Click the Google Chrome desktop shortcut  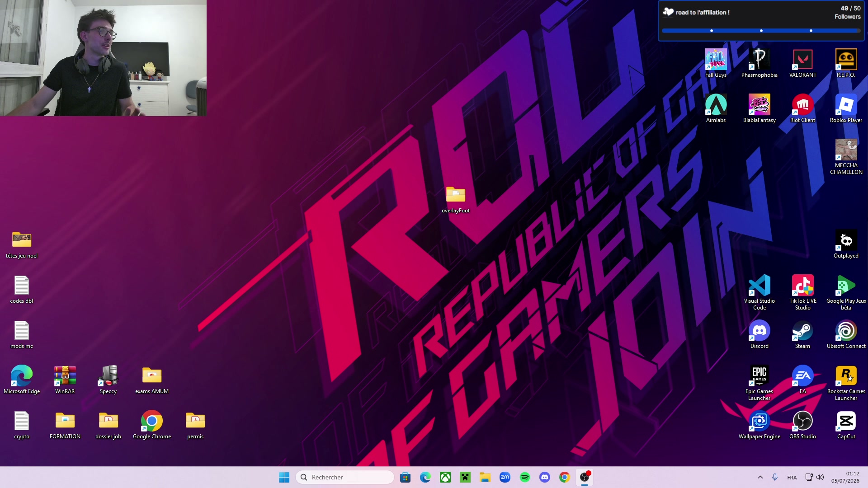pyautogui.click(x=152, y=425)
